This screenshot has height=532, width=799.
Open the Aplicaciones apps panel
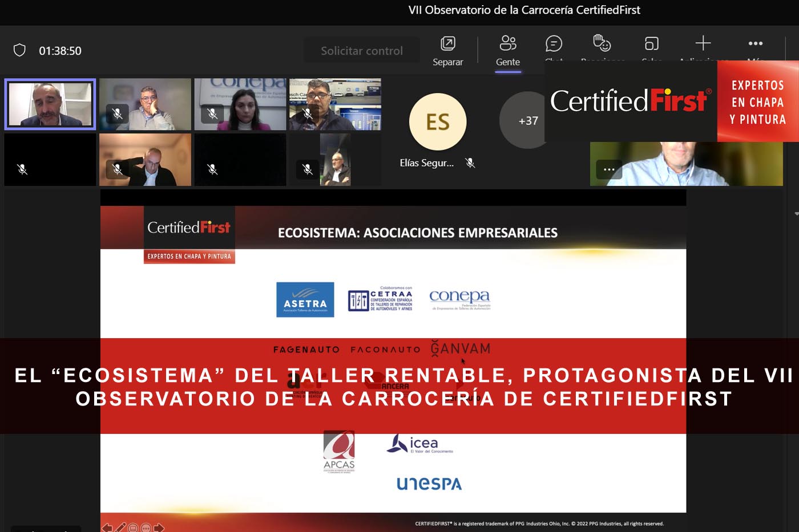pos(703,43)
